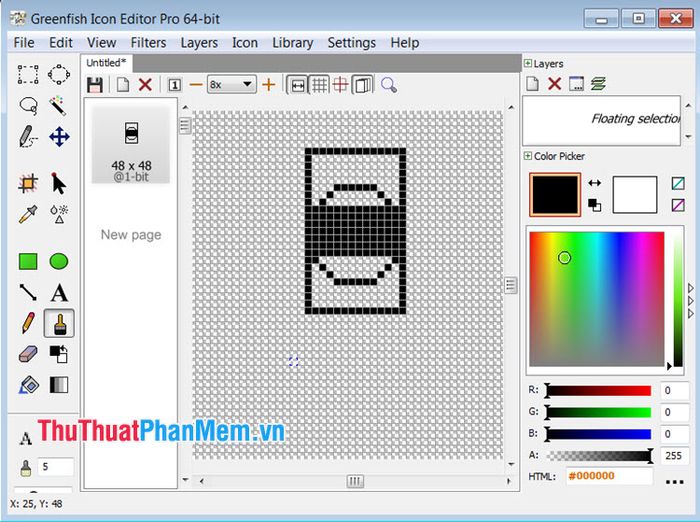The image size is (700, 522).
Task: Zoom in with the orange plus
Action: point(268,84)
